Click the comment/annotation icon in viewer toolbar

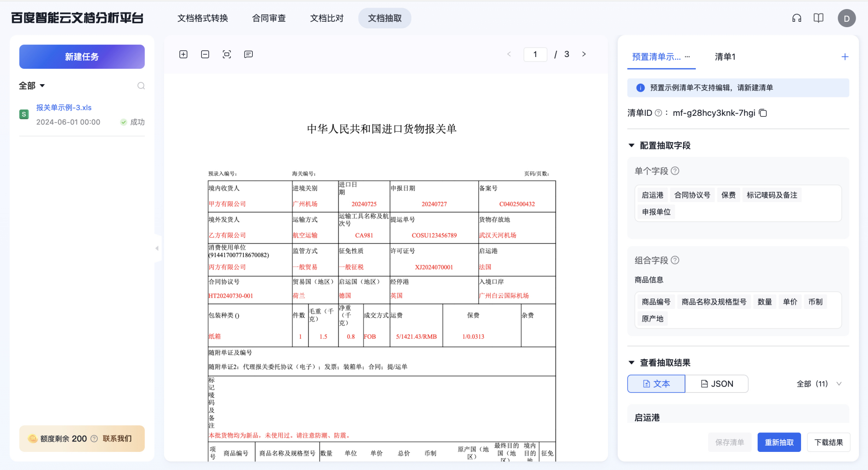click(x=249, y=54)
